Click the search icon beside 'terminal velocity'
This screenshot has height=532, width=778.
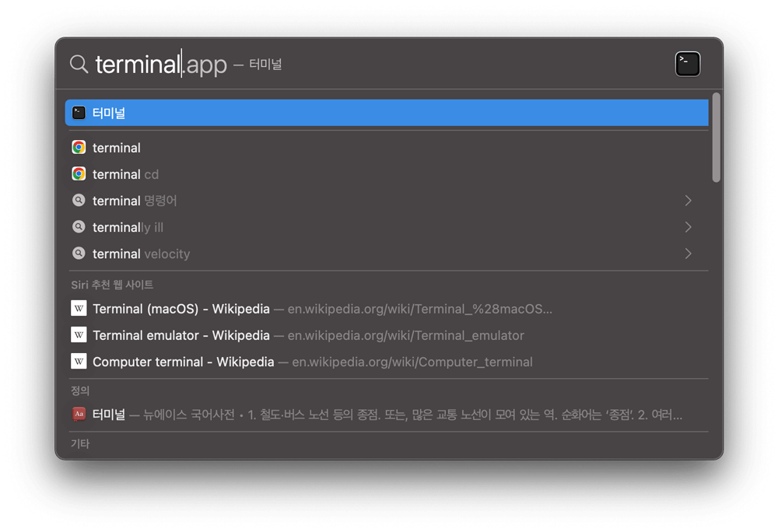click(x=79, y=254)
